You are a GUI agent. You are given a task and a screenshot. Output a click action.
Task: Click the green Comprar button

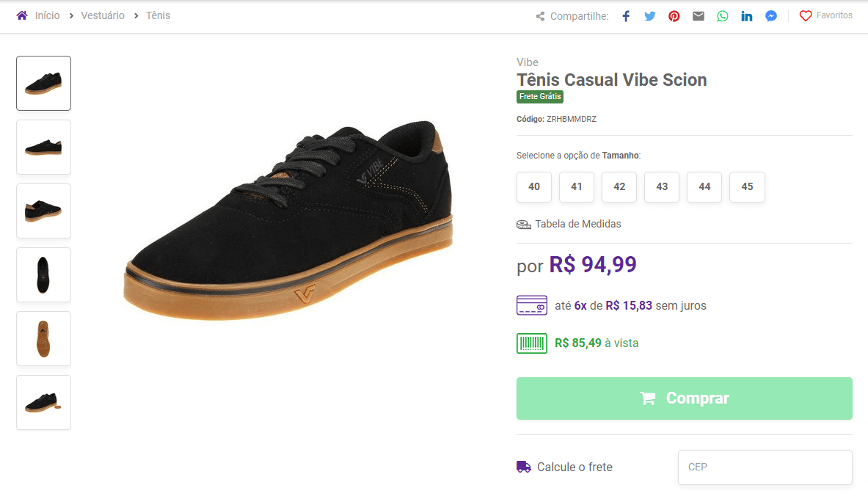pos(685,398)
